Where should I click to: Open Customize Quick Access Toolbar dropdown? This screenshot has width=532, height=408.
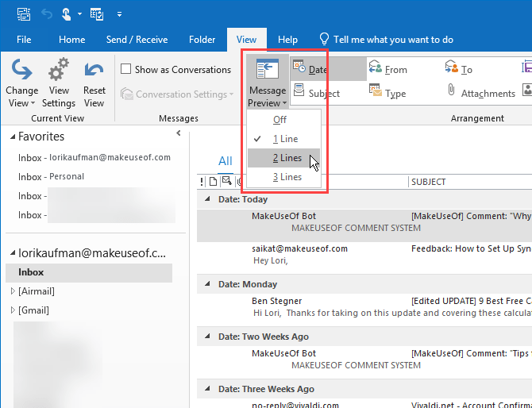pos(119,14)
